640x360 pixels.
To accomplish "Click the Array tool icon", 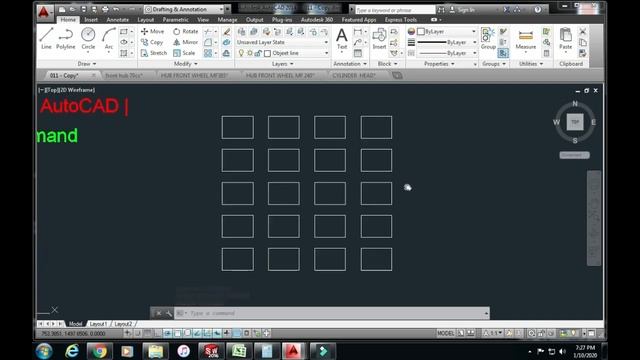I will (x=208, y=53).
